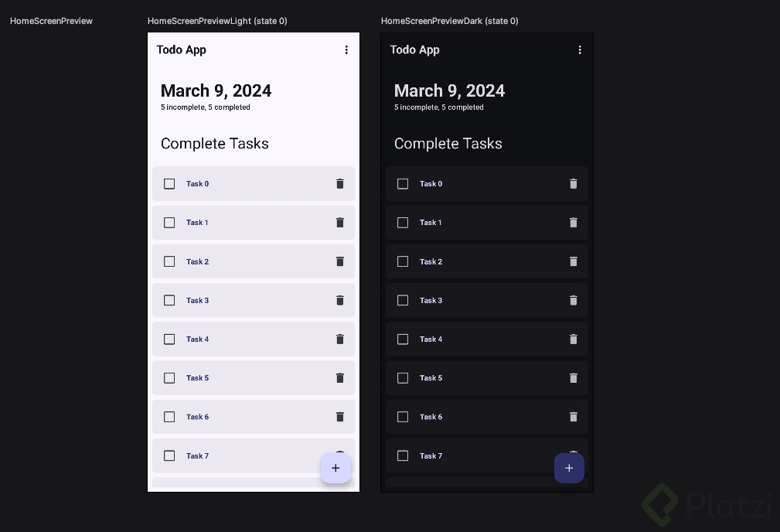Screen dimensions: 780x532
Task: Click the March 9, 2024 heading in light preview
Action: [x=216, y=91]
